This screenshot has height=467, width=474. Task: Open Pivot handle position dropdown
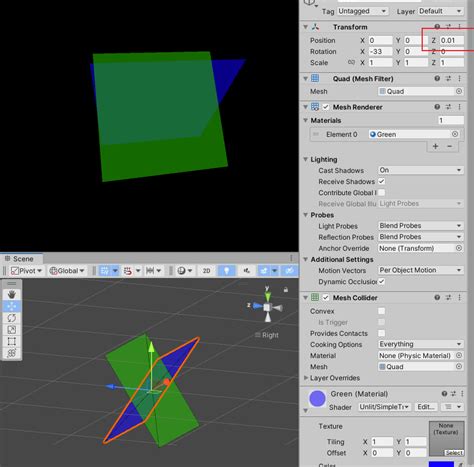pyautogui.click(x=26, y=271)
